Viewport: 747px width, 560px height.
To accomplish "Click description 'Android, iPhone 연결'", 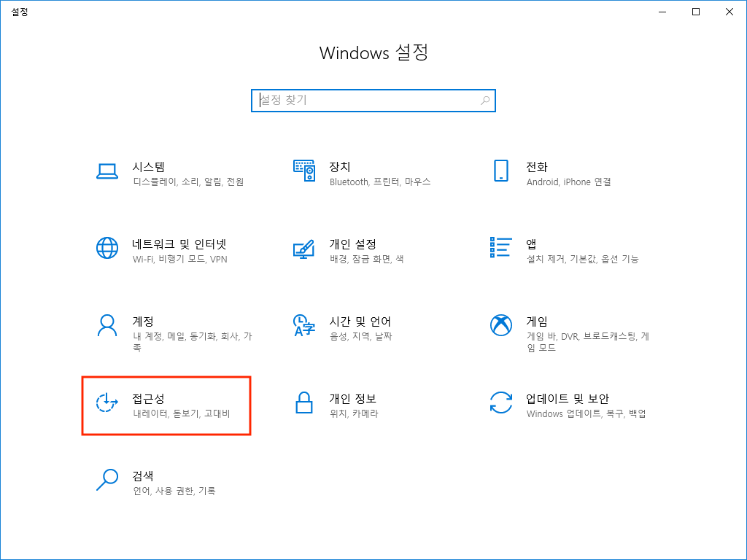I will (x=569, y=182).
